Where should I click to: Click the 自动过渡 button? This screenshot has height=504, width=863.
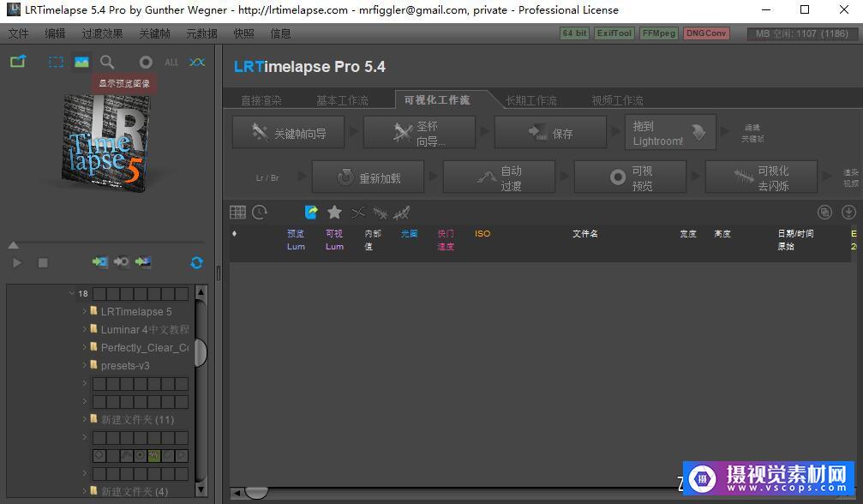tap(499, 177)
